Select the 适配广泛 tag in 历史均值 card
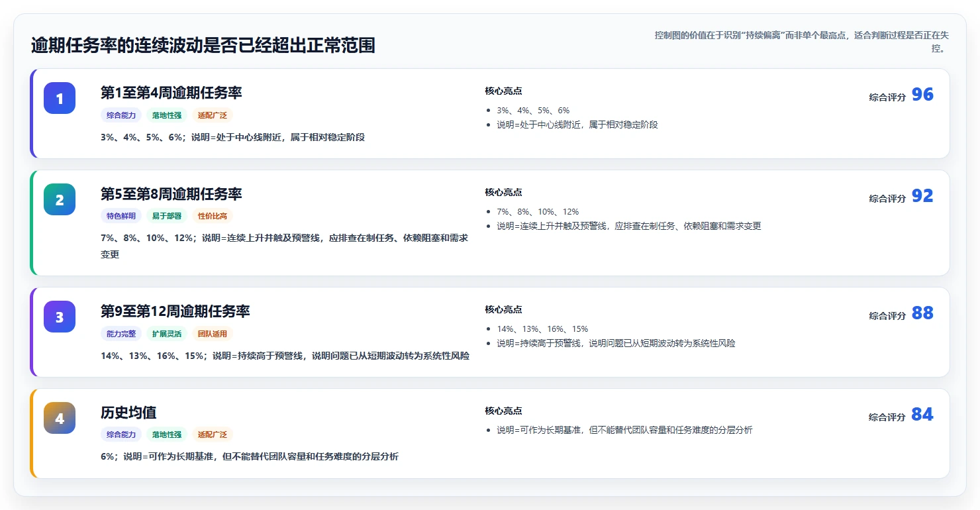This screenshot has width=980, height=510. point(213,434)
